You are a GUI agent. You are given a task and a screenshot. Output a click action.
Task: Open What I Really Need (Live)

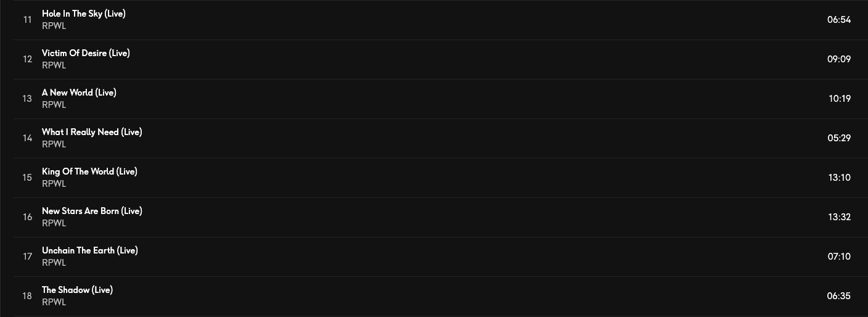92,132
